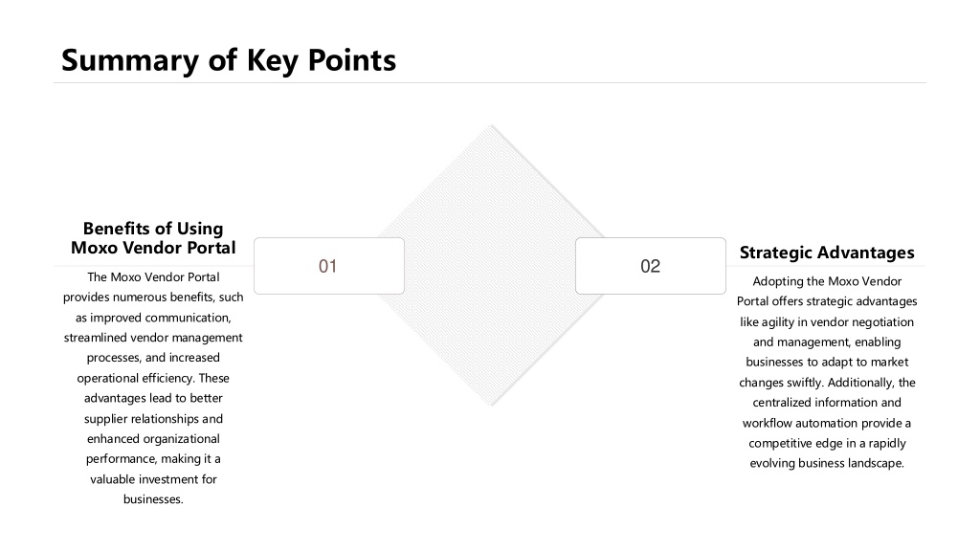Viewport: 980px width, 551px height.
Task: Click the 'Benefits of Using Moxo Vendor Portal' heading
Action: point(153,238)
